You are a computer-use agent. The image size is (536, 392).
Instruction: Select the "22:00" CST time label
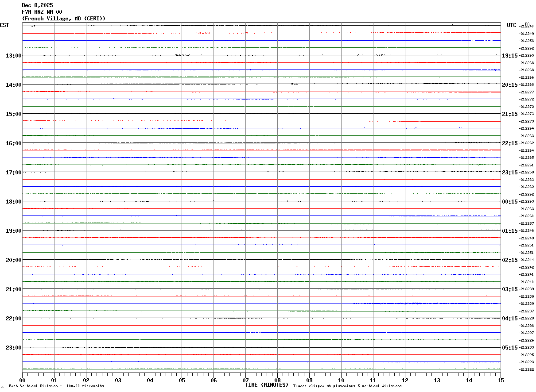[13, 319]
